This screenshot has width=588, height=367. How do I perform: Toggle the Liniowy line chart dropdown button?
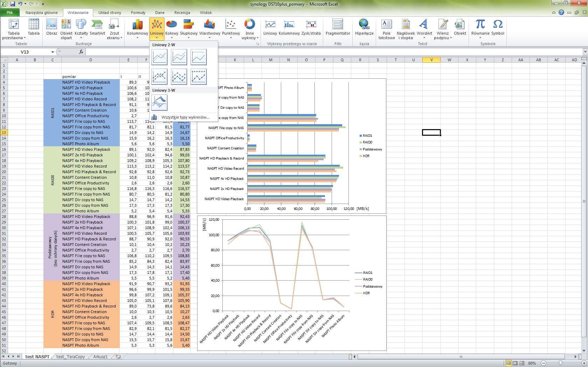[x=157, y=29]
